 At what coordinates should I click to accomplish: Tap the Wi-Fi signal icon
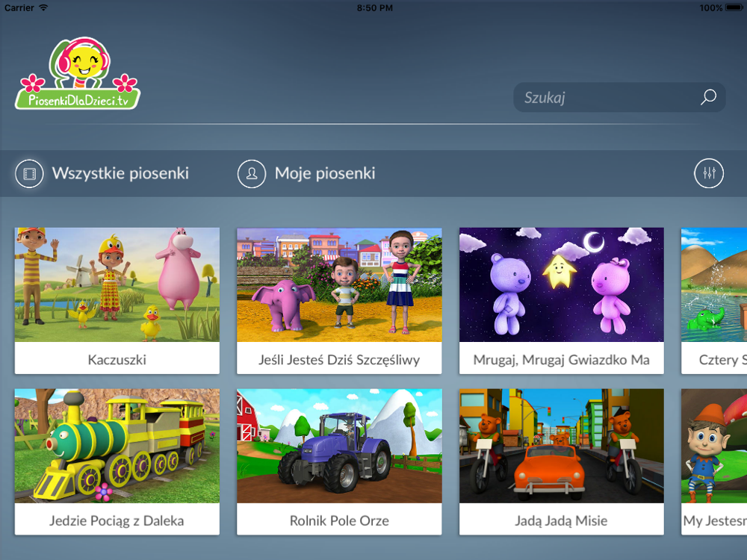pos(43,7)
